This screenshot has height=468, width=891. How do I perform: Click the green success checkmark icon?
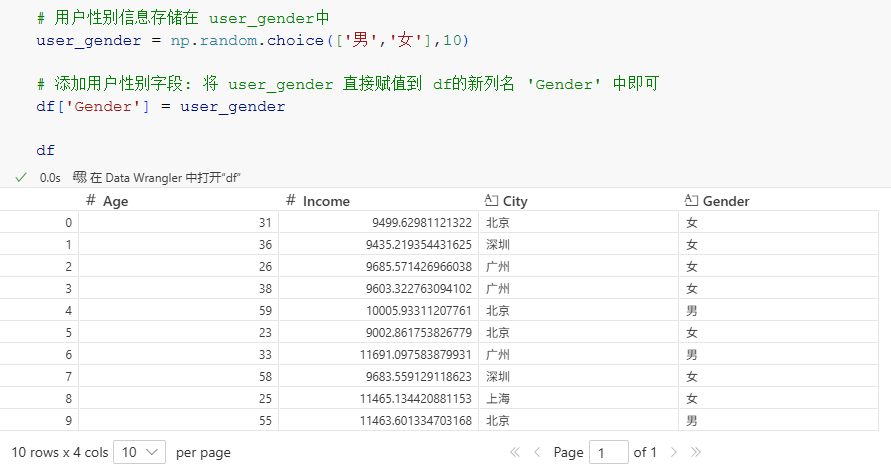point(21,178)
